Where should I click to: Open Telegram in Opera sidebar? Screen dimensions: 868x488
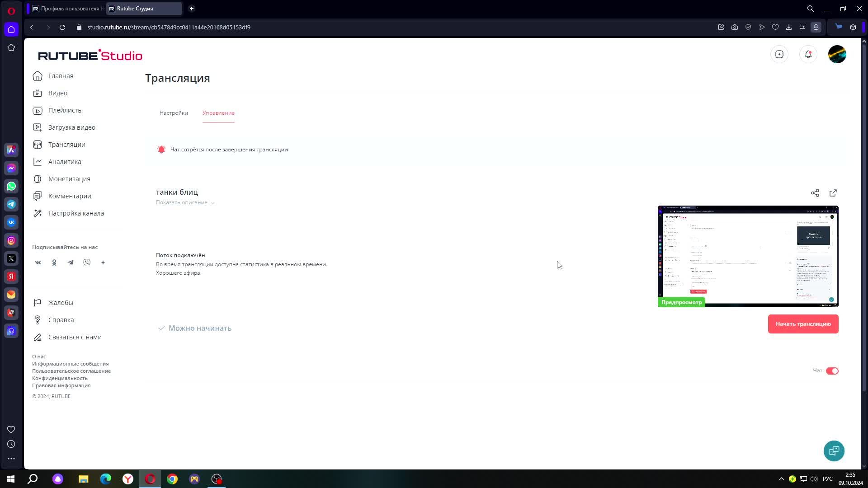[x=11, y=204]
